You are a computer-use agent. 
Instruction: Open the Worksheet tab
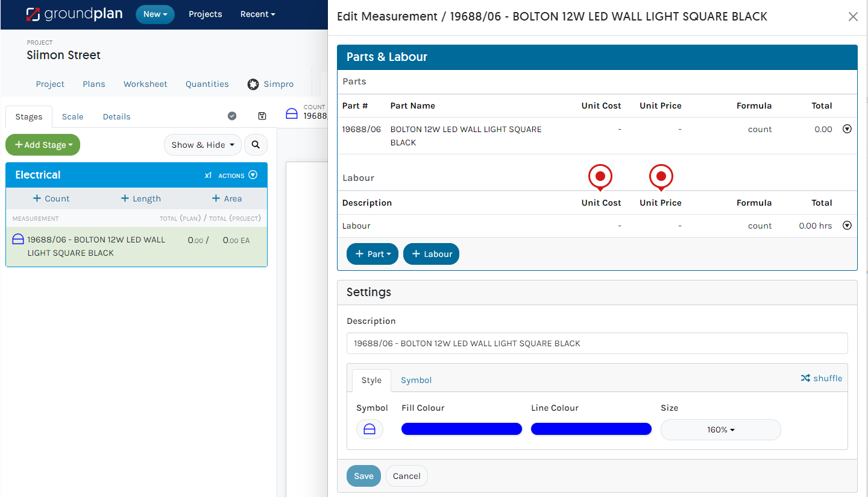click(145, 84)
